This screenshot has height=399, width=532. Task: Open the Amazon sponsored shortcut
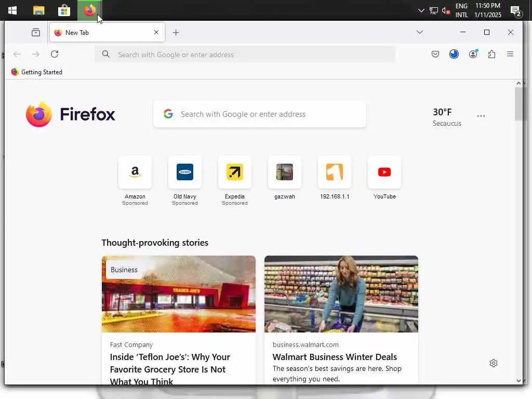tap(135, 180)
